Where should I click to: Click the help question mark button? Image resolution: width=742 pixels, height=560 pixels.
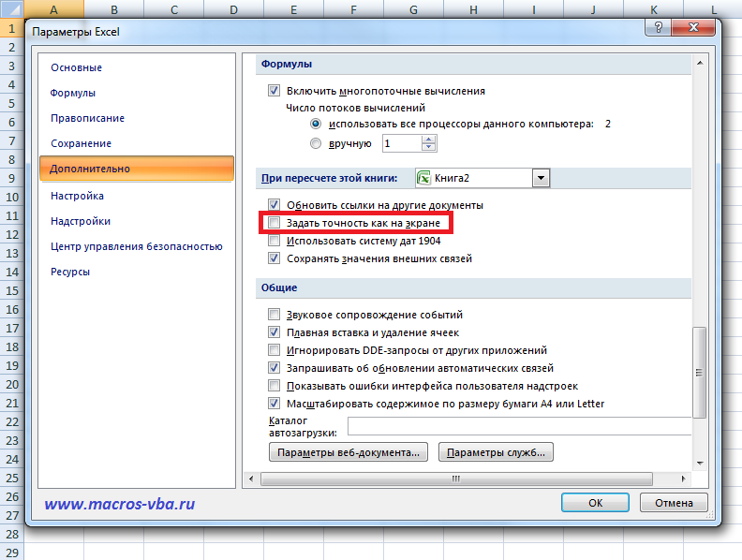(659, 27)
